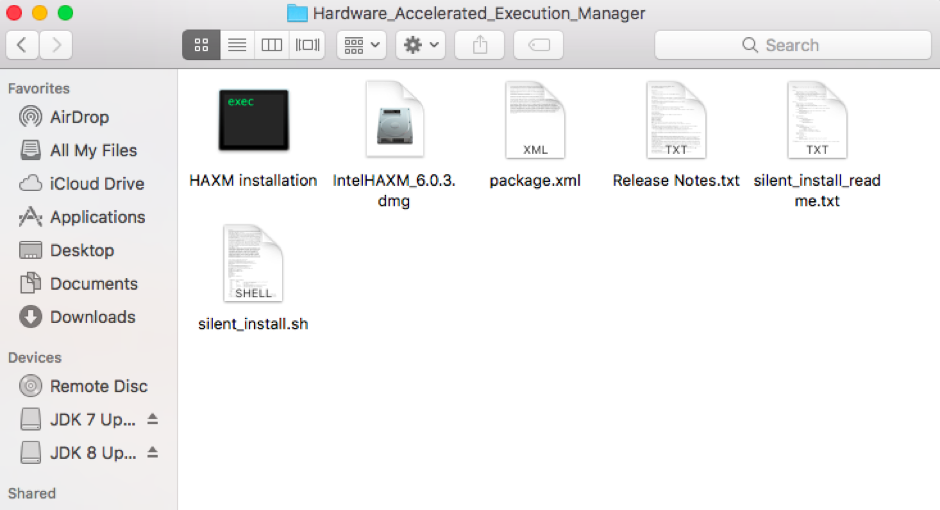Select the HAXM installation exec icon

254,120
